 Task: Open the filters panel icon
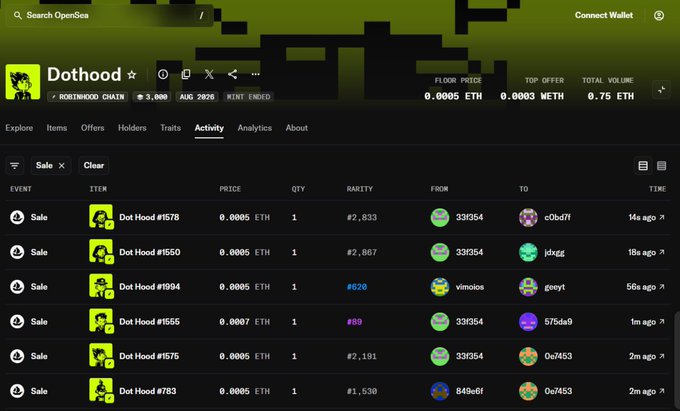pos(15,166)
